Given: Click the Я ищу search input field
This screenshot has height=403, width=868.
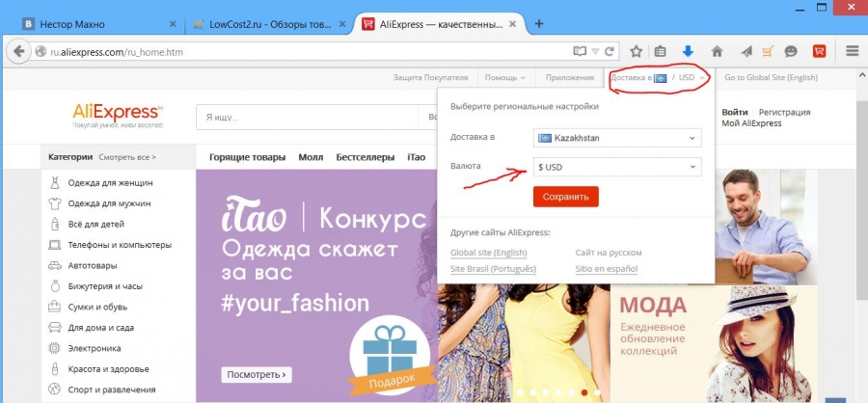Looking at the screenshot, I should (308, 118).
